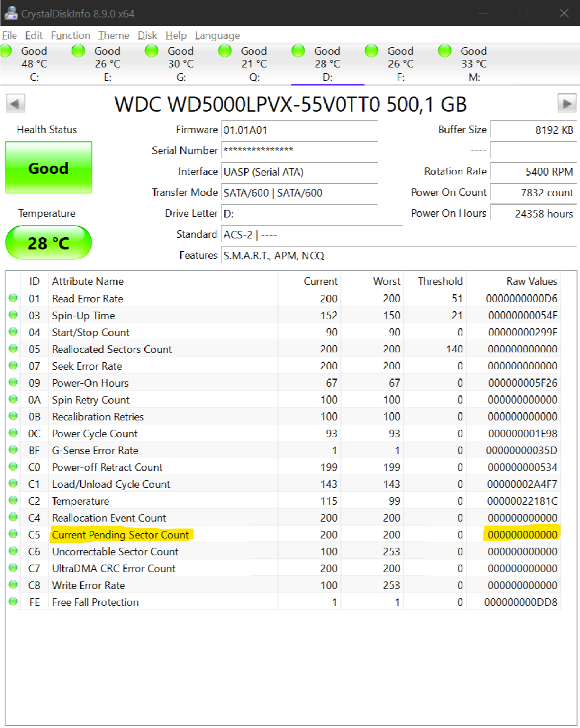This screenshot has width=580, height=728.
Task: Click the Drive Letter D: field
Action: 299,213
